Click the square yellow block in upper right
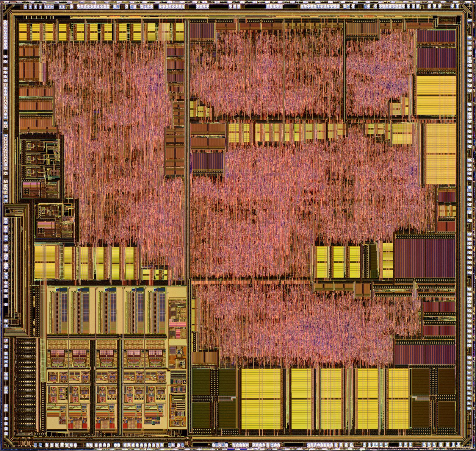The width and height of the screenshot is (476, 451). [x=436, y=95]
